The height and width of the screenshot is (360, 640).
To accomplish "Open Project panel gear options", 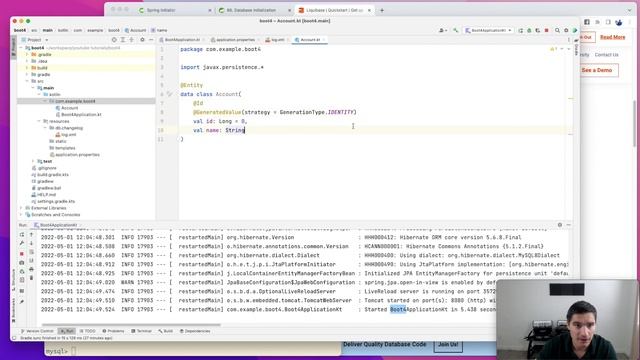I will (x=142, y=40).
